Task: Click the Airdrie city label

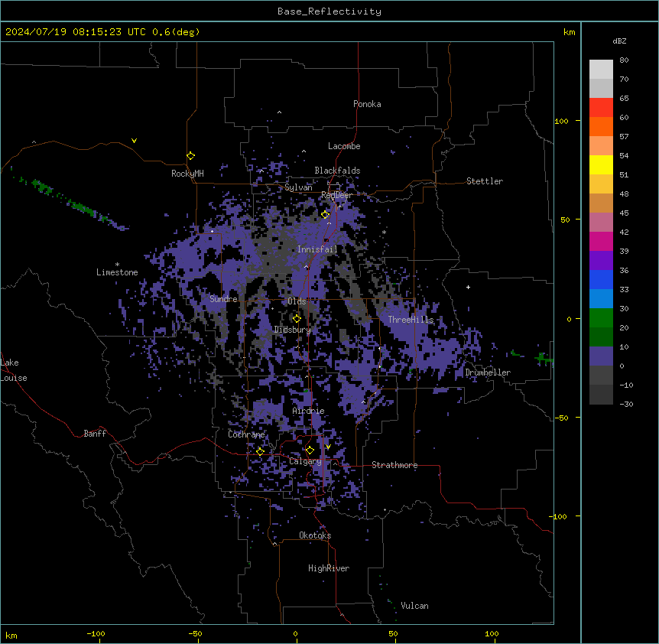Action: coord(308,411)
